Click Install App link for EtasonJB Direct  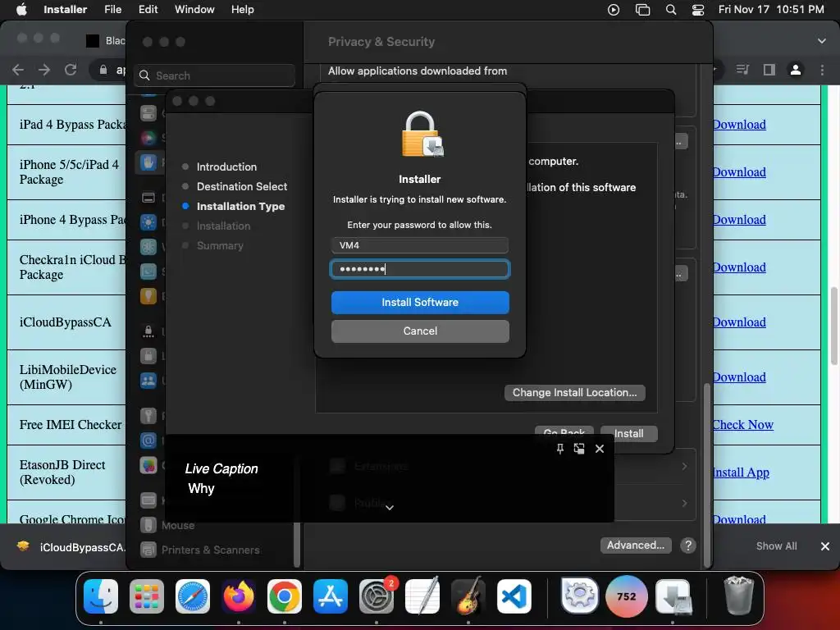coord(741,472)
